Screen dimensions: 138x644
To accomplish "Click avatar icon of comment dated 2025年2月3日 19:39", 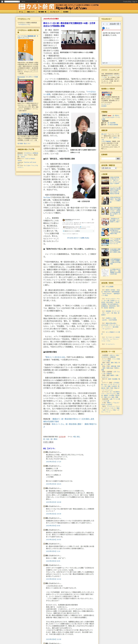I will point(44,506).
